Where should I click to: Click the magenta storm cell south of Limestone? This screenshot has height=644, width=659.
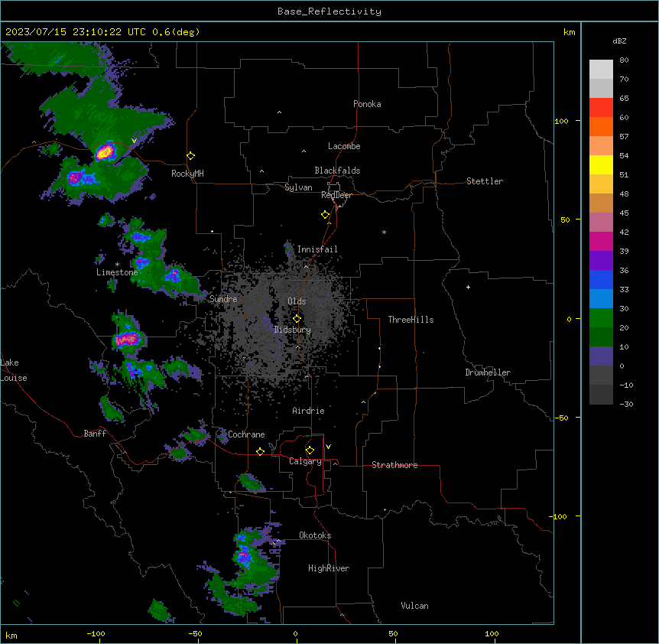[127, 339]
